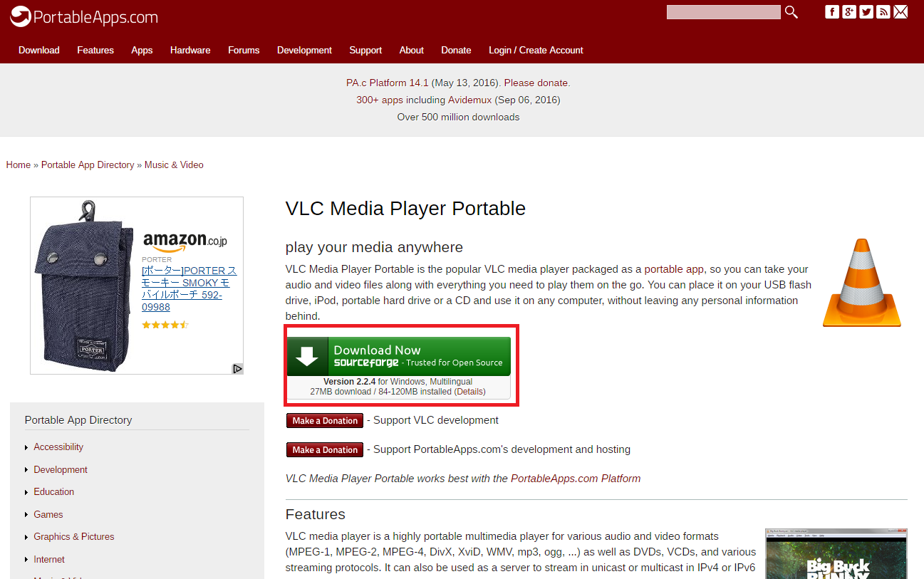The height and width of the screenshot is (579, 924).
Task: Expand the Development directory category
Action: click(61, 469)
